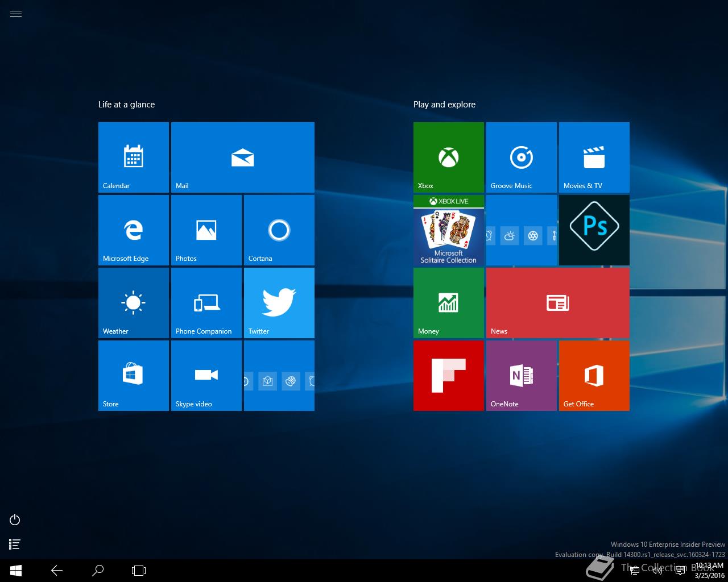
Task: Open the Movies & TV tile
Action: pos(594,157)
